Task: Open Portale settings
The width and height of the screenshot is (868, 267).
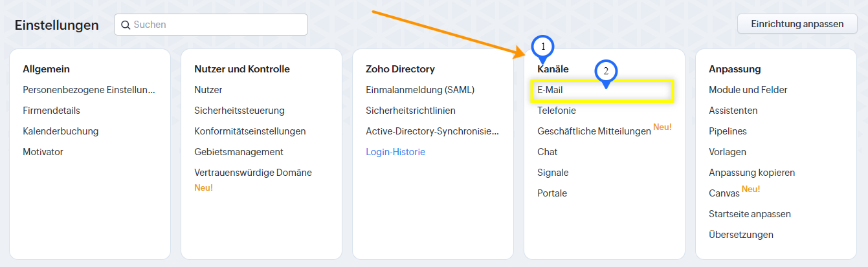Action: click(552, 193)
